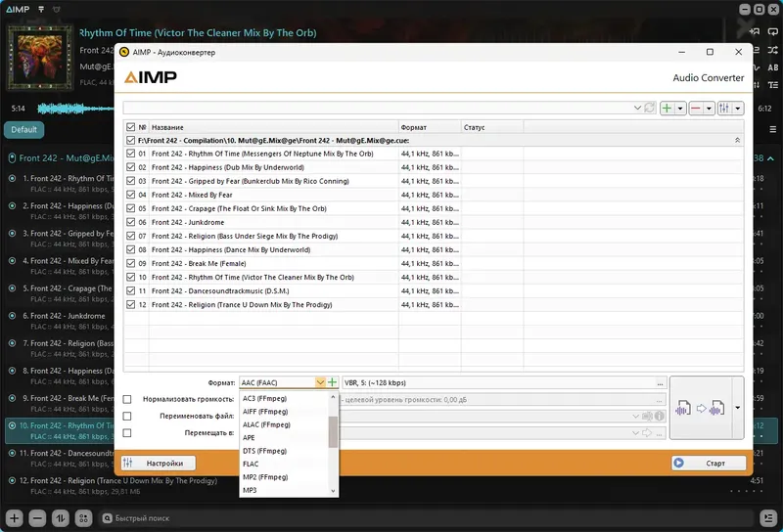Click the browse dots in the move-to row
This screenshot has width=783, height=532.
pyautogui.click(x=660, y=433)
